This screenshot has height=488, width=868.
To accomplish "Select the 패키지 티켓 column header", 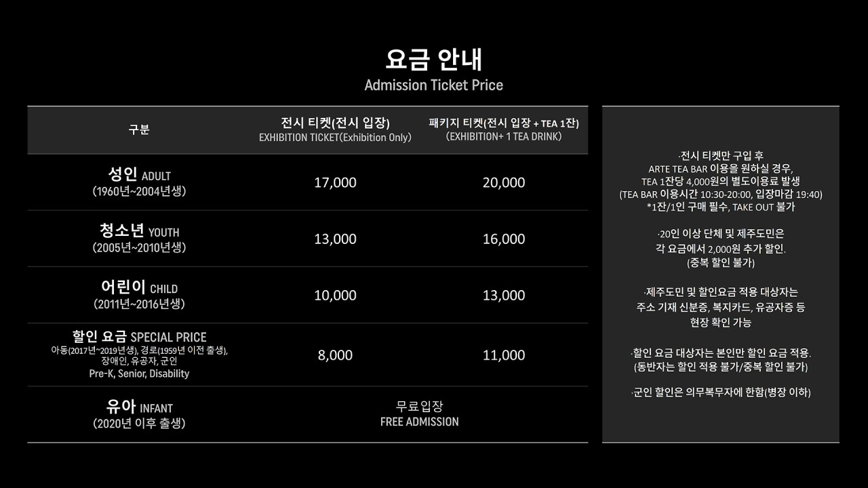I will pos(504,129).
